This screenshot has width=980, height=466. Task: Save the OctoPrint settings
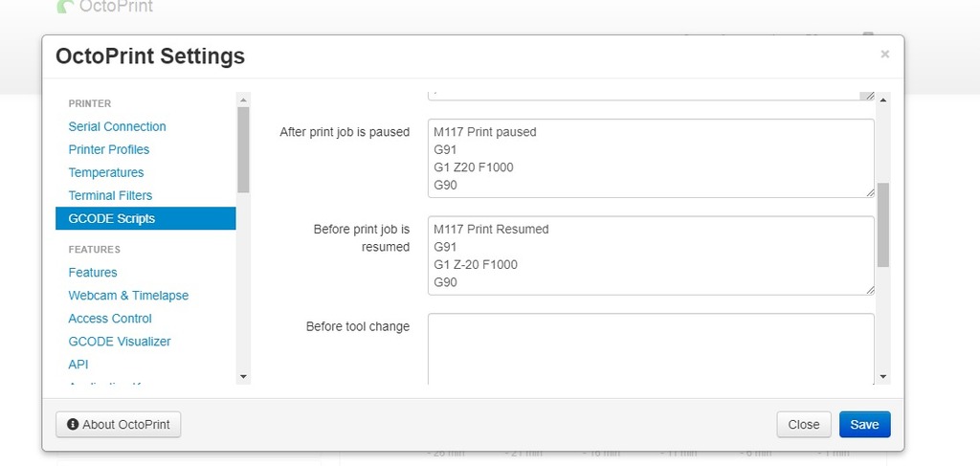pyautogui.click(x=864, y=424)
